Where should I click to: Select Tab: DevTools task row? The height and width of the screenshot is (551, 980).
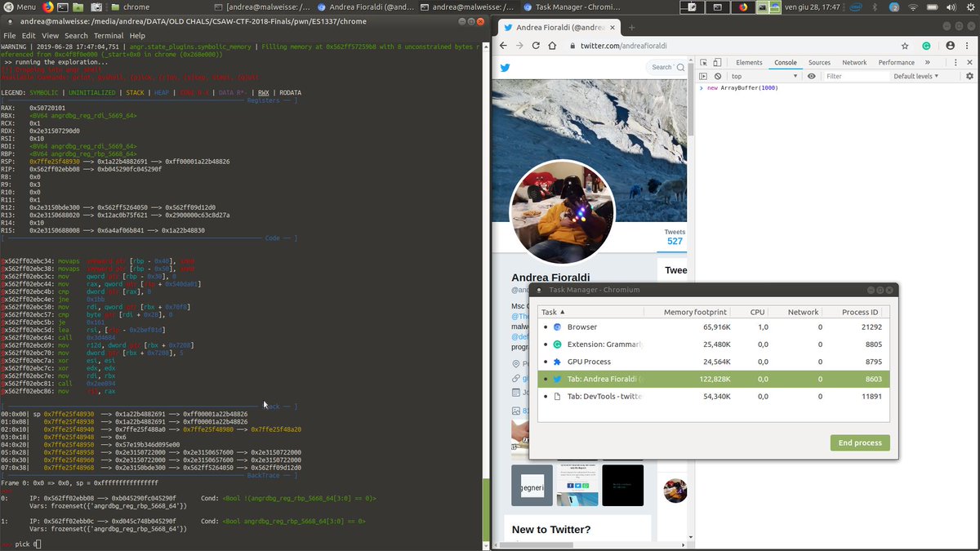pyautogui.click(x=714, y=396)
